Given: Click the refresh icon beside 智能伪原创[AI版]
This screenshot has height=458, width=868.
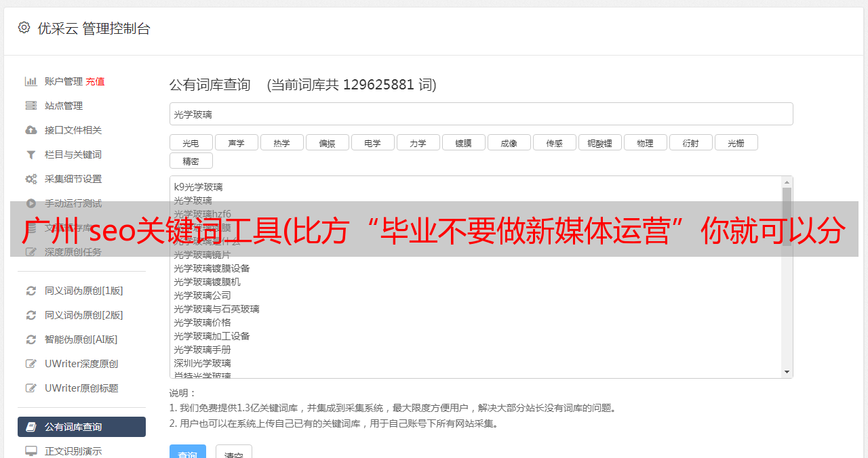Looking at the screenshot, I should click(31, 339).
